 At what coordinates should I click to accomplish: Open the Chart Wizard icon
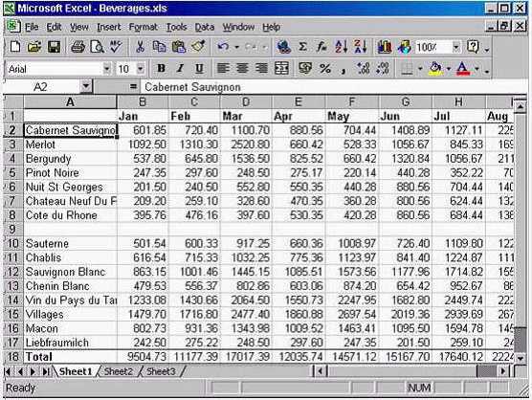[x=385, y=47]
